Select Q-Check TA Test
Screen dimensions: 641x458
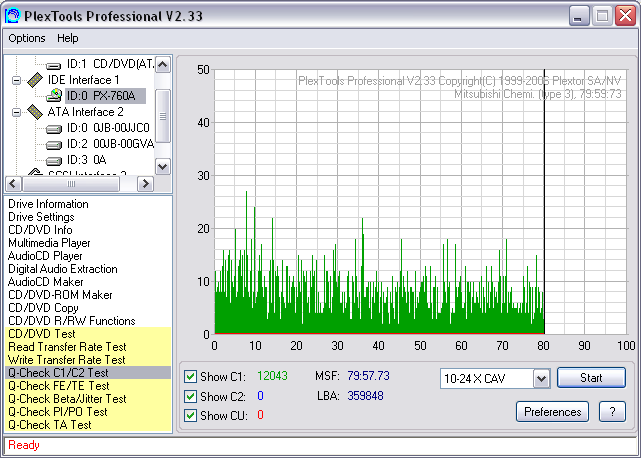coord(88,425)
